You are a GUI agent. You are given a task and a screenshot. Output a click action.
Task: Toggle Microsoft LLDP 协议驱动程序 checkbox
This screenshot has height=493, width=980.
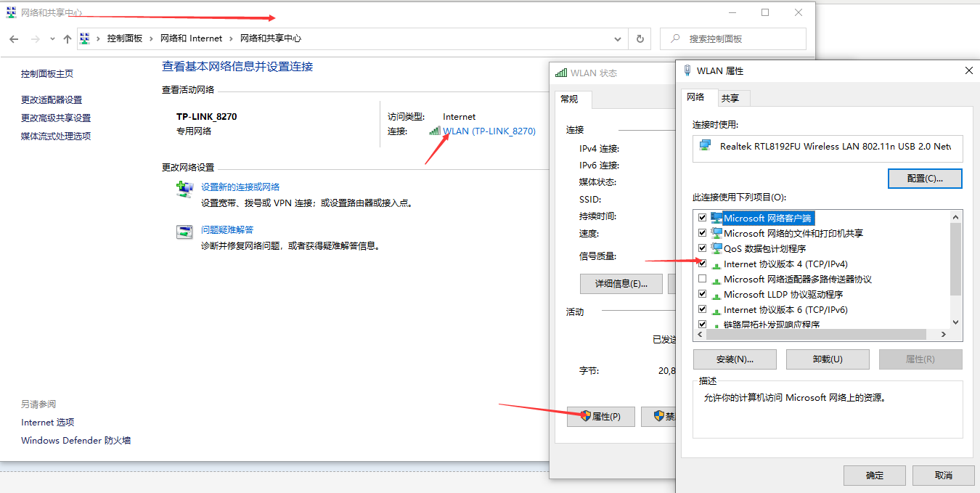pos(702,294)
